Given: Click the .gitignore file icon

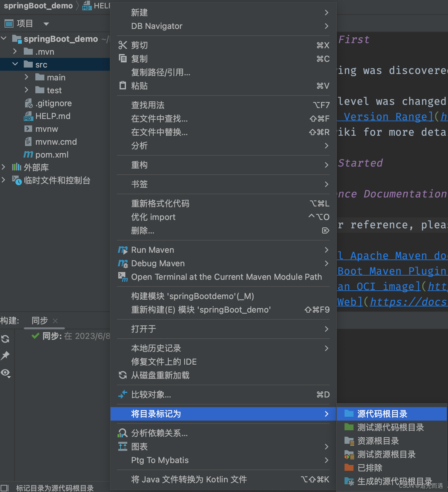Looking at the screenshot, I should tap(29, 103).
